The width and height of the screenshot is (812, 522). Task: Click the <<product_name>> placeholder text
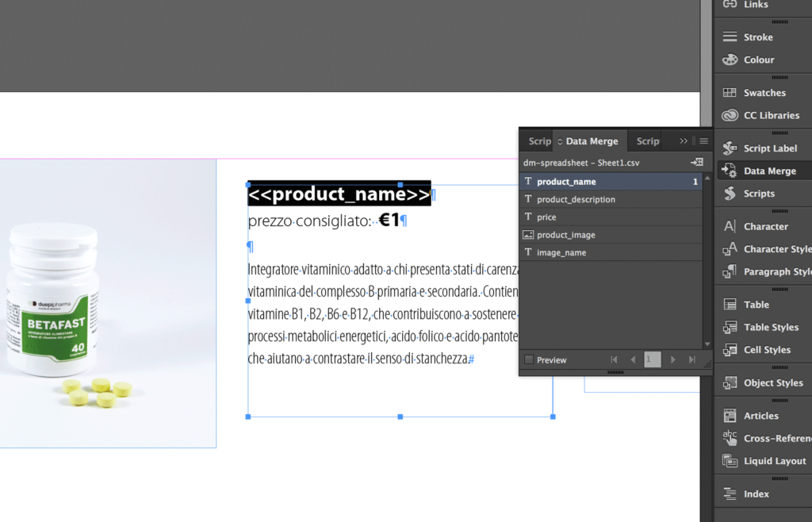point(339,194)
